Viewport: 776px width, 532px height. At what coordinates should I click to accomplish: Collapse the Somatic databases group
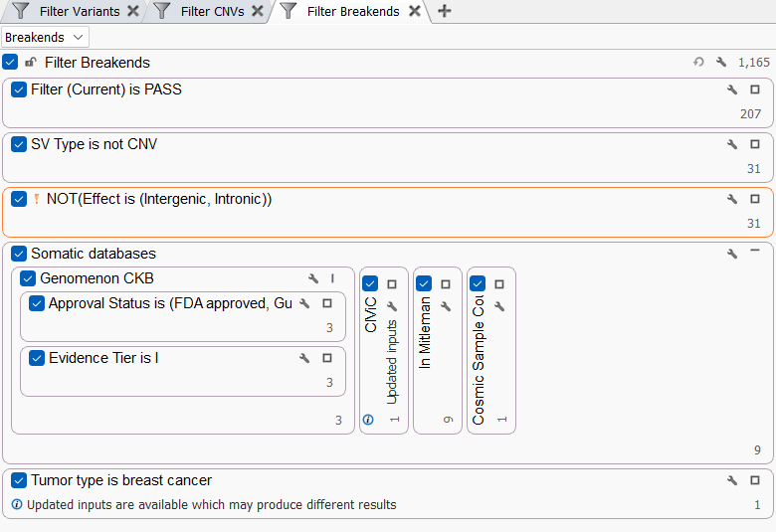click(x=755, y=254)
